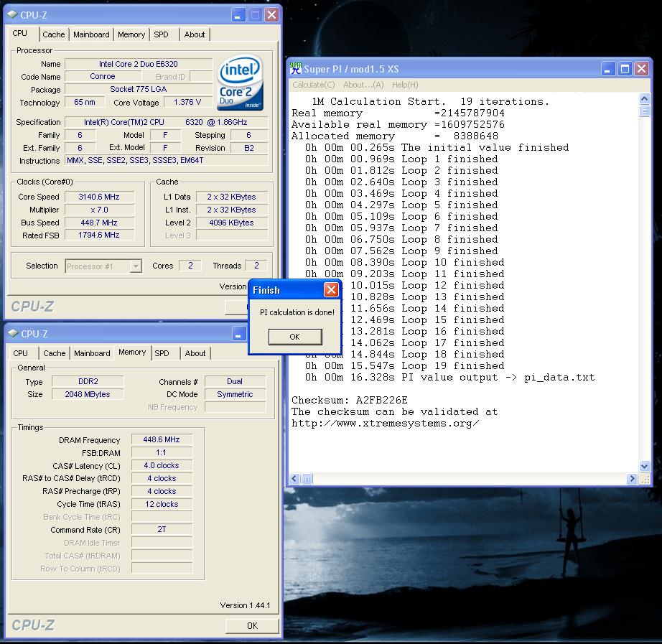Screen dimensions: 662x644
Task: Click Super PI horizontal scrollbar thumb
Action: tap(307, 479)
